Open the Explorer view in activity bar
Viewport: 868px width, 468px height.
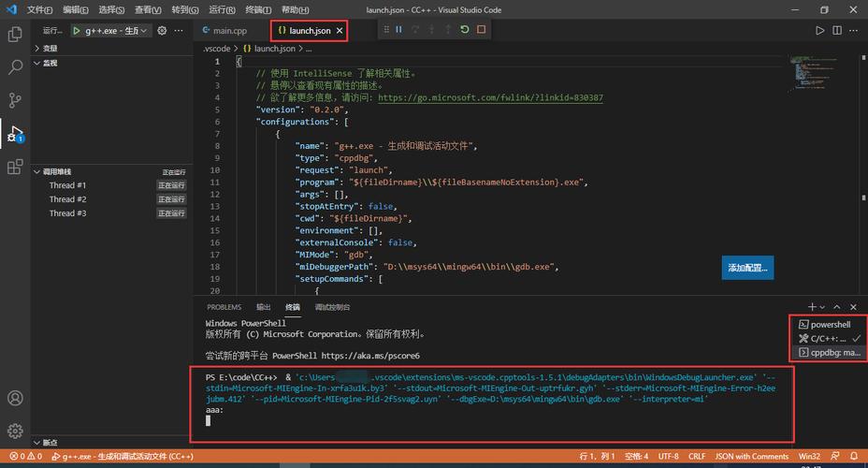[x=15, y=35]
